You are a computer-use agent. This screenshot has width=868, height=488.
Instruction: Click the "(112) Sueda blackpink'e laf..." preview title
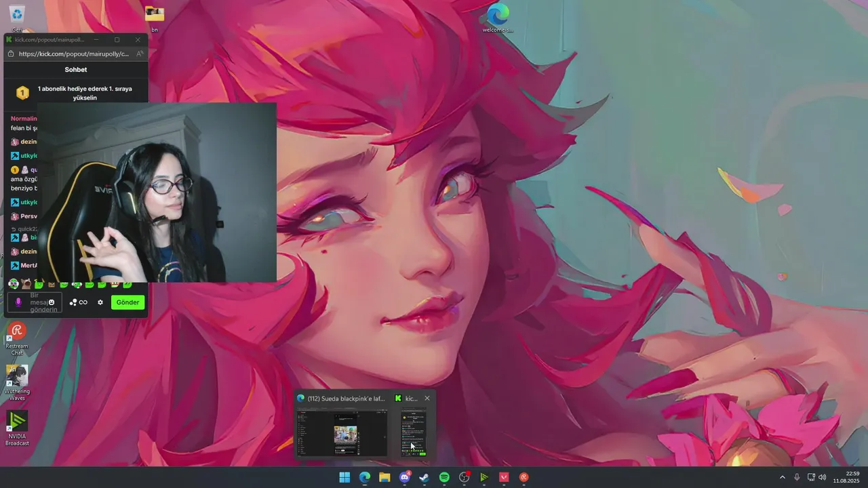point(346,399)
